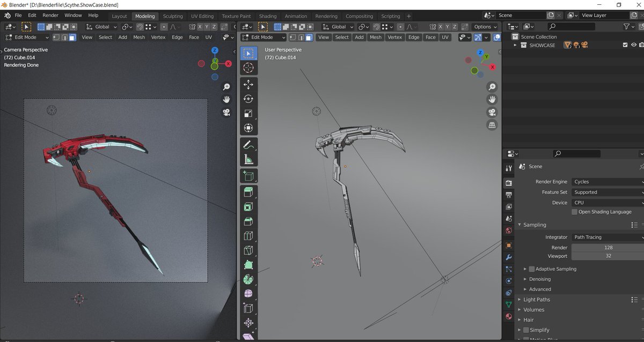Screen dimensions: 644x342
Task: Select the Cursor tool in toolbar
Action: [x=248, y=68]
